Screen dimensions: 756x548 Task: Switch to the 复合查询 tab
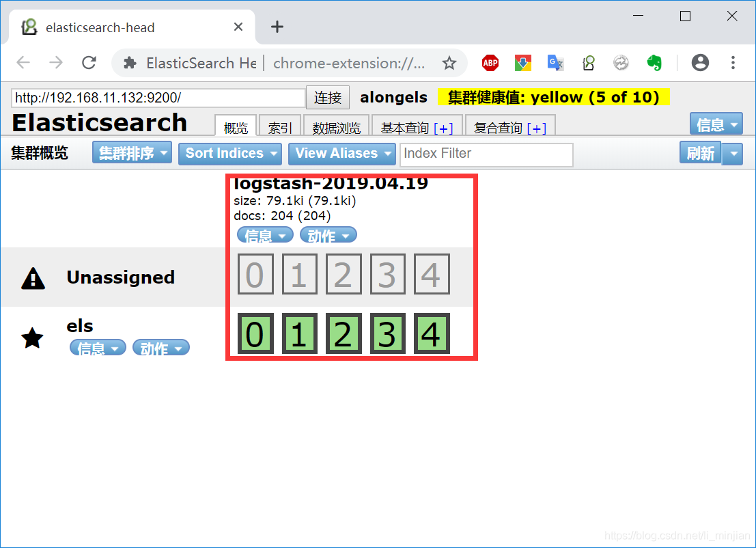[x=498, y=128]
